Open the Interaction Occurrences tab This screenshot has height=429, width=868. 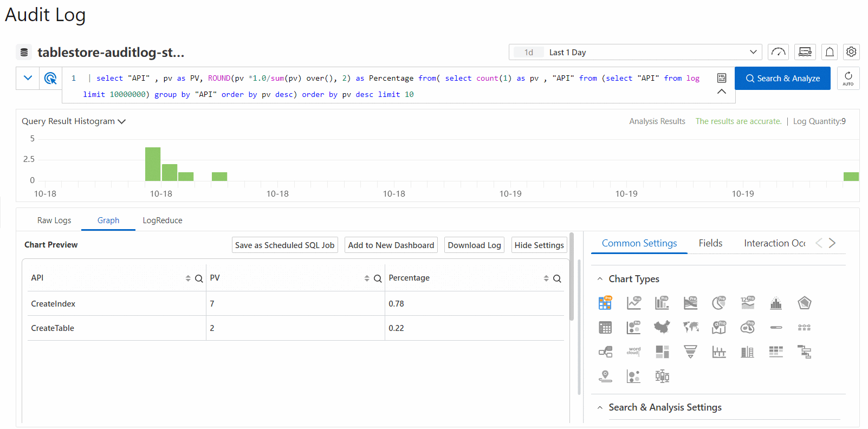point(774,243)
